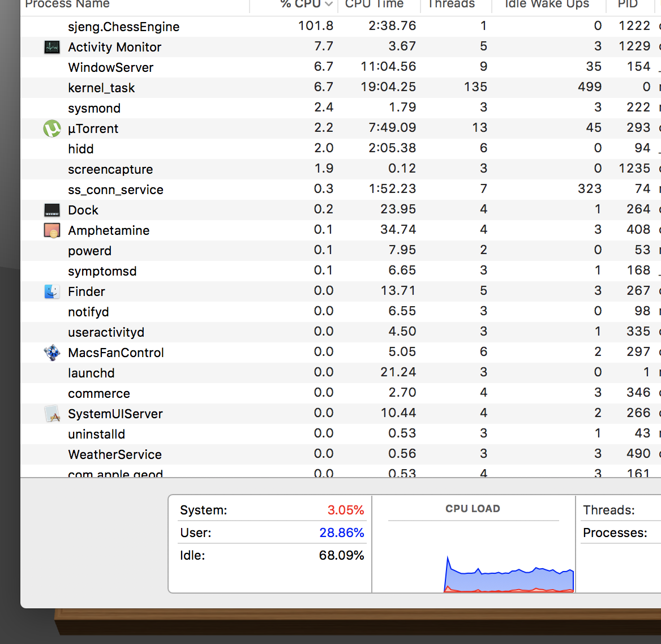Select the sysmond process row
The width and height of the screenshot is (661, 644).
pyautogui.click(x=341, y=108)
